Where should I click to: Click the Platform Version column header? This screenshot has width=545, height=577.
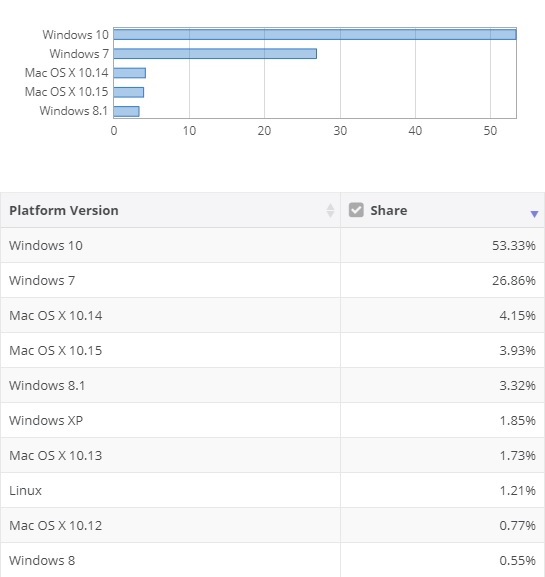coord(170,210)
